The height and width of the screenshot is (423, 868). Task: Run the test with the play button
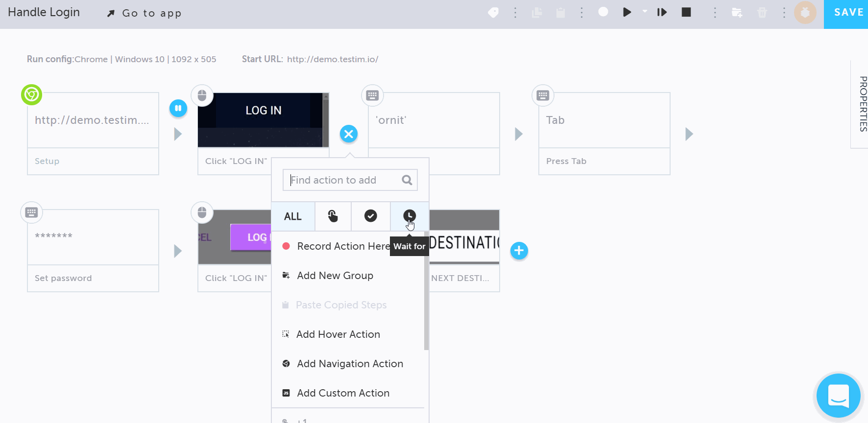coord(627,12)
